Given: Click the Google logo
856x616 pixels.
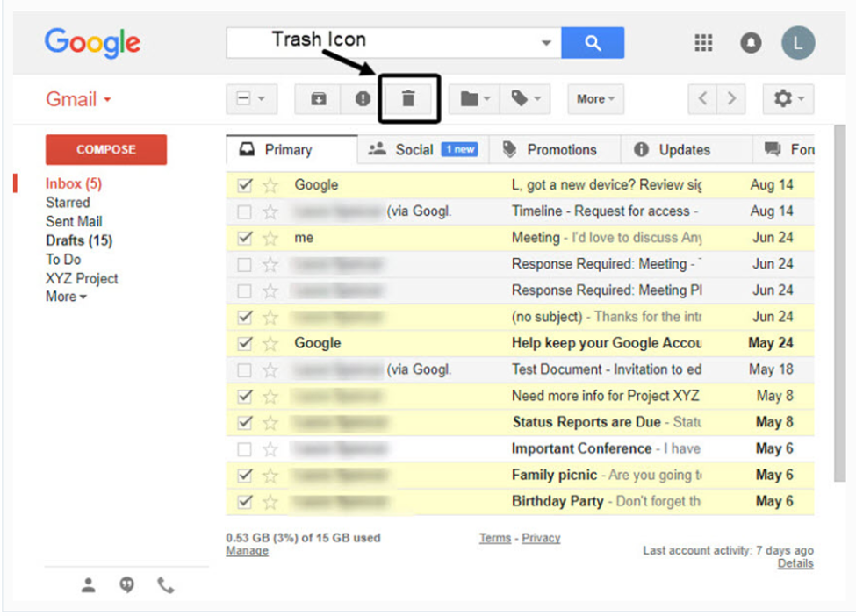Looking at the screenshot, I should click(92, 42).
